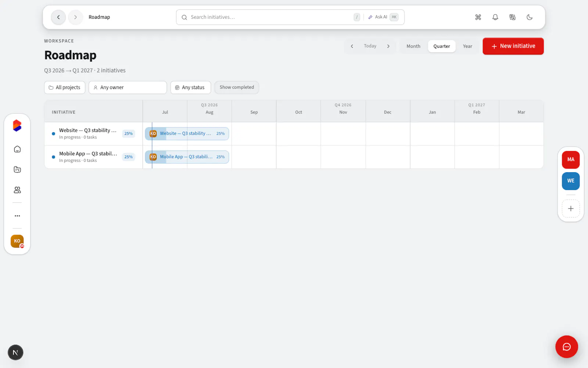The image size is (588, 368).
Task: Open the Website — Q3 stability initiative row
Action: pyautogui.click(x=93, y=134)
